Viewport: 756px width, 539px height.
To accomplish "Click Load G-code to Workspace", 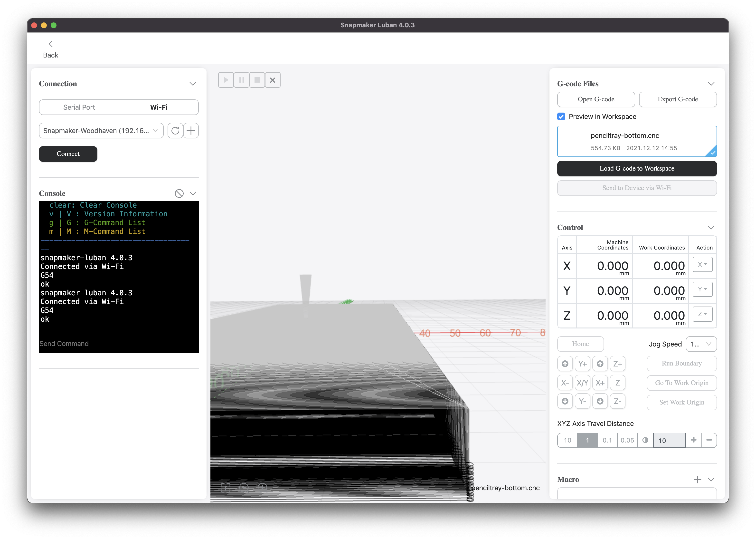I will [637, 169].
